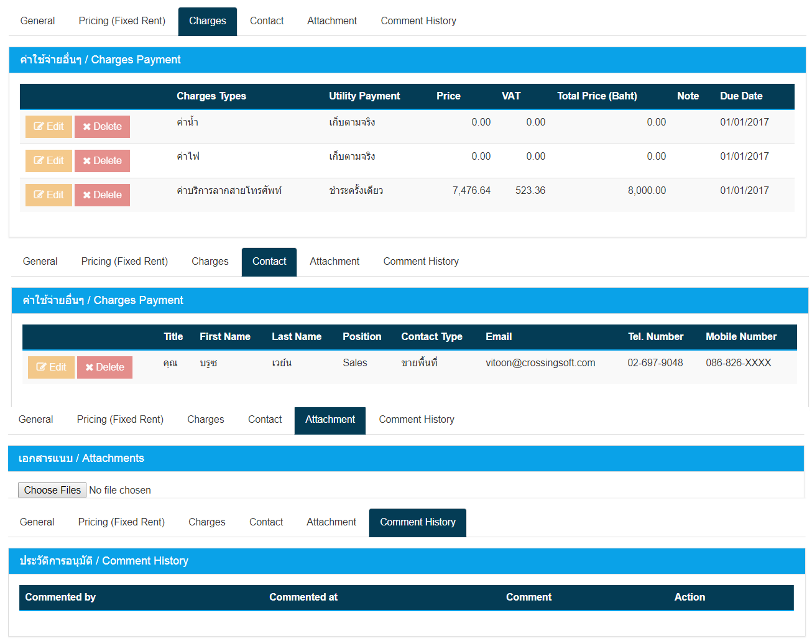Open General tab above the contact table
The height and width of the screenshot is (644, 812).
point(40,262)
